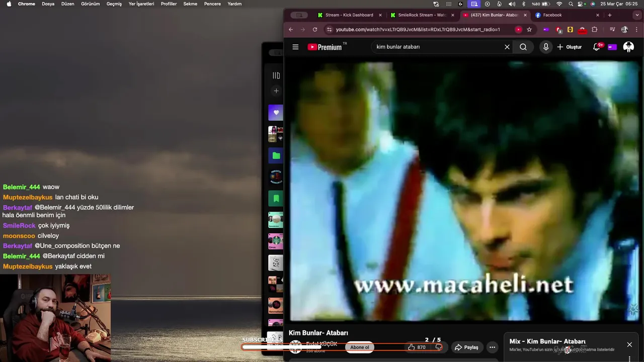The height and width of the screenshot is (362, 644).
Task: Clear the YouTube search text
Action: pyautogui.click(x=507, y=47)
